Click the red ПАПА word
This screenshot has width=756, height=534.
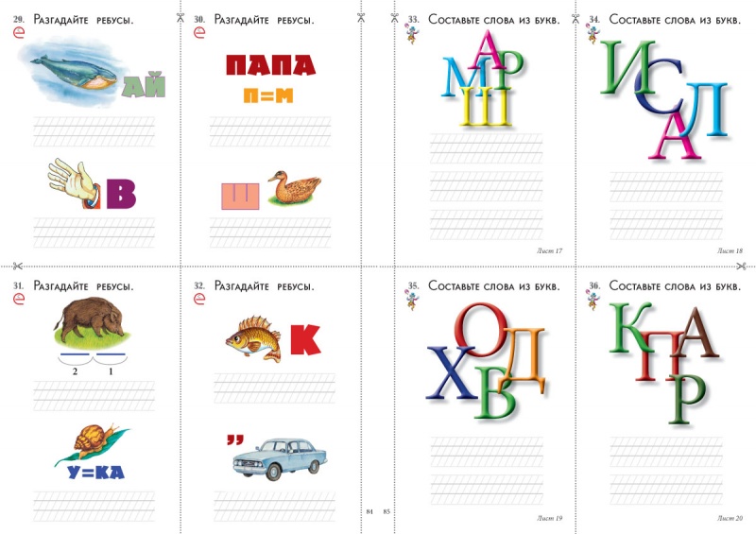click(269, 65)
